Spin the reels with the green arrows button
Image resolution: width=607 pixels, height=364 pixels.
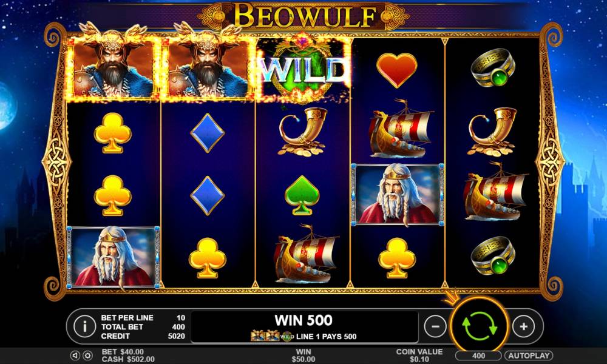480,326
